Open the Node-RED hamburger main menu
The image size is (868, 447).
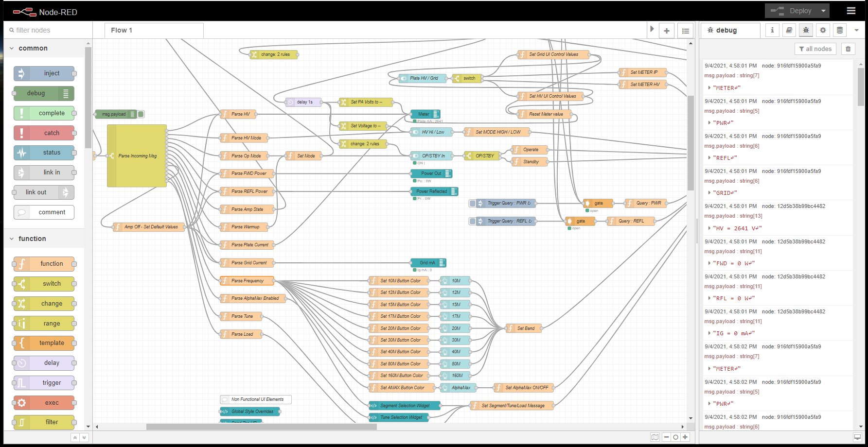[x=850, y=11]
